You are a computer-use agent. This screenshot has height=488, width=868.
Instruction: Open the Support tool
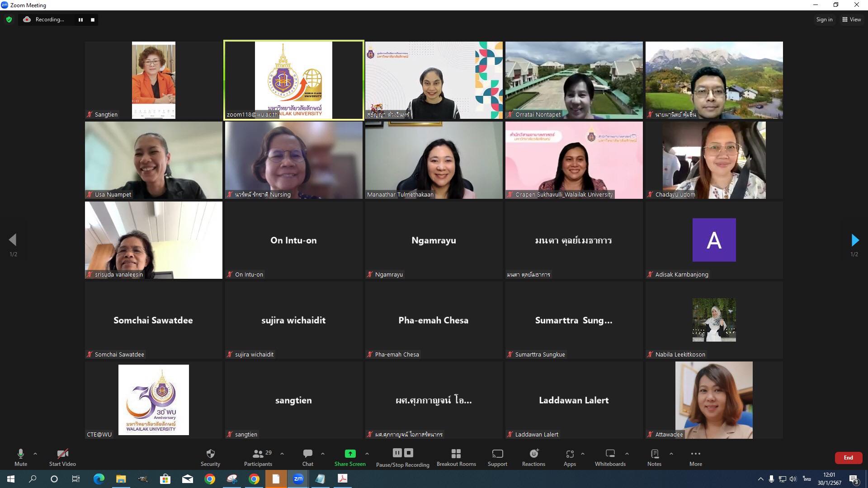(497, 457)
